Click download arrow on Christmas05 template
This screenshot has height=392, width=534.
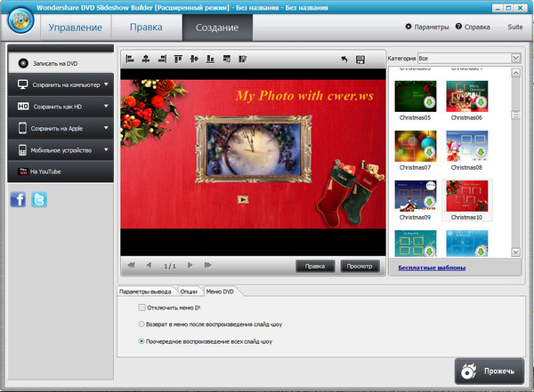(430, 102)
